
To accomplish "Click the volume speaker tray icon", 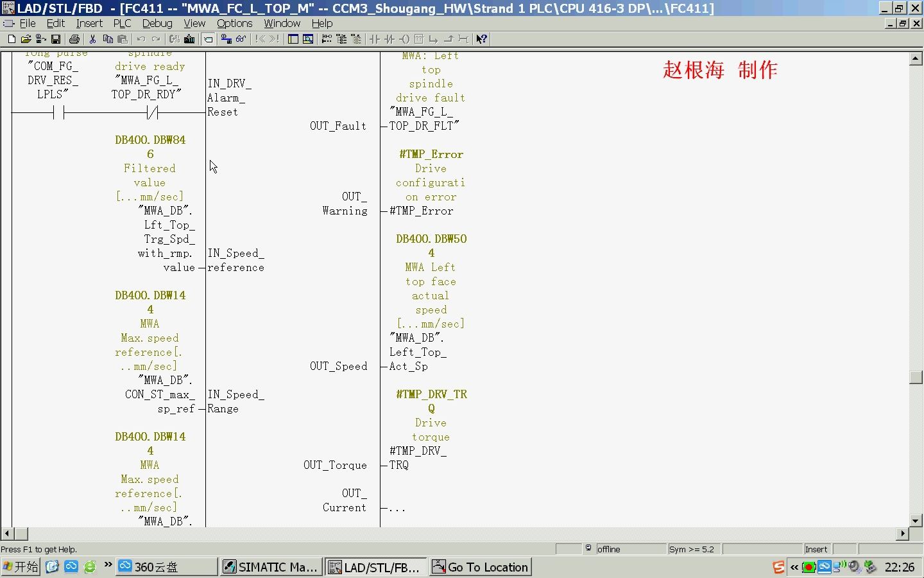I will pyautogui.click(x=855, y=567).
